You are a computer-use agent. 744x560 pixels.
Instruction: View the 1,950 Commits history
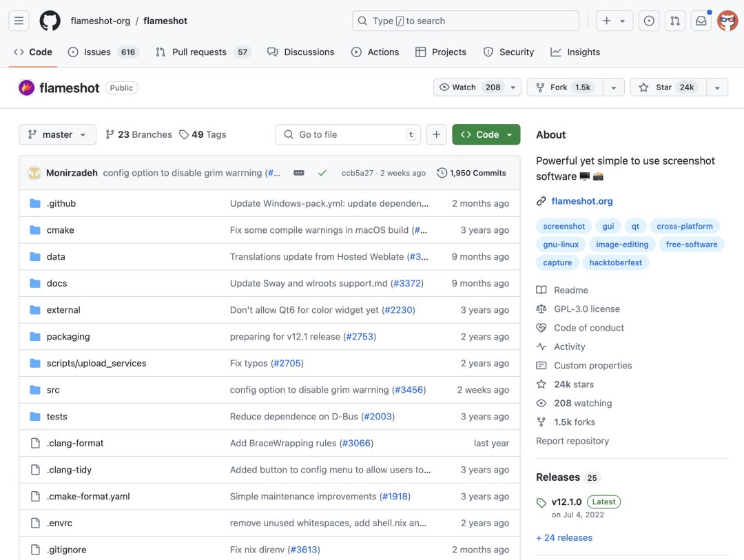coord(472,173)
